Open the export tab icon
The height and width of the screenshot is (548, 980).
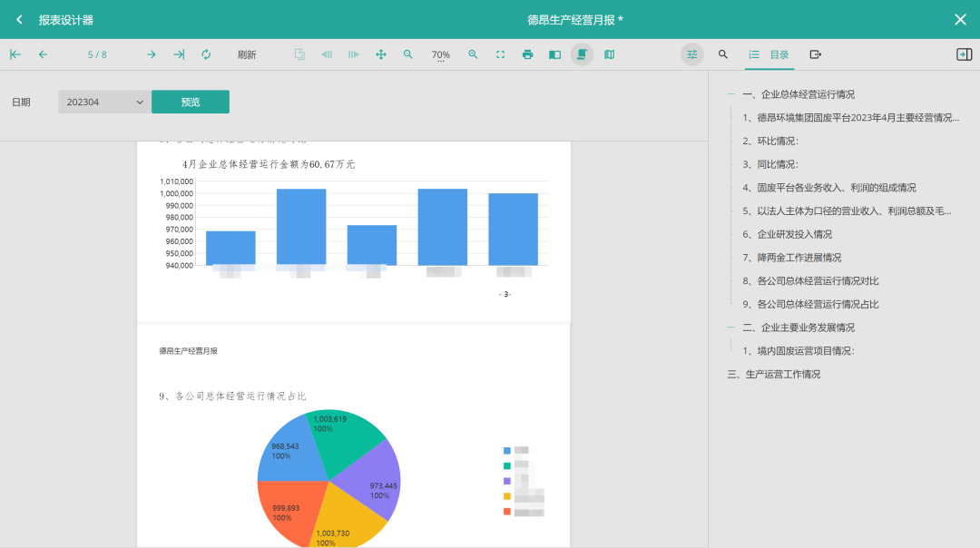point(816,55)
